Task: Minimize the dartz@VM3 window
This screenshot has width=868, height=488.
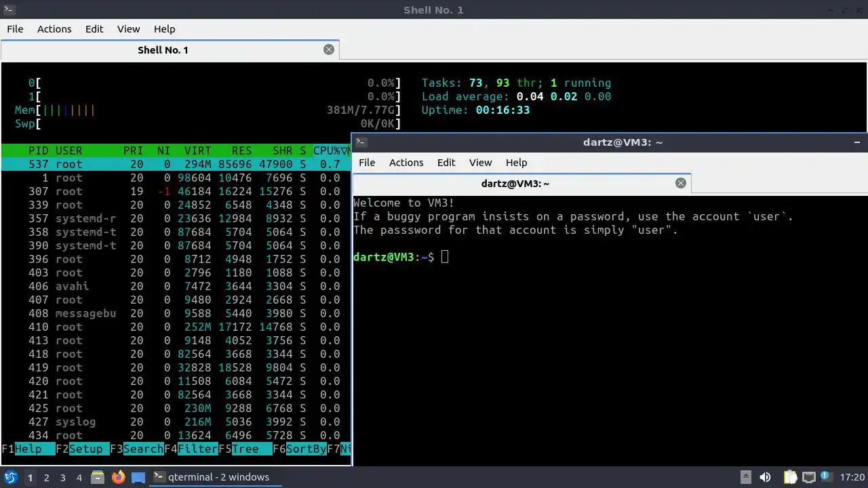Action: point(859,142)
